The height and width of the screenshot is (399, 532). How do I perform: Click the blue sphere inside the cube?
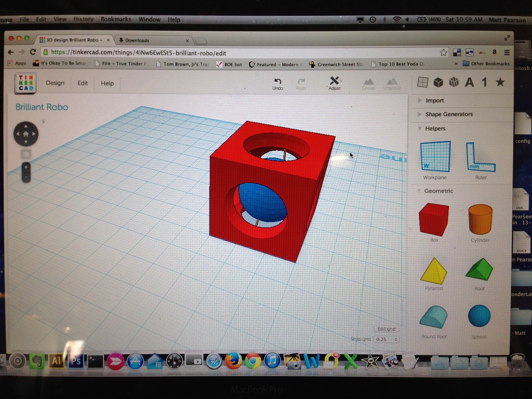[x=263, y=202]
